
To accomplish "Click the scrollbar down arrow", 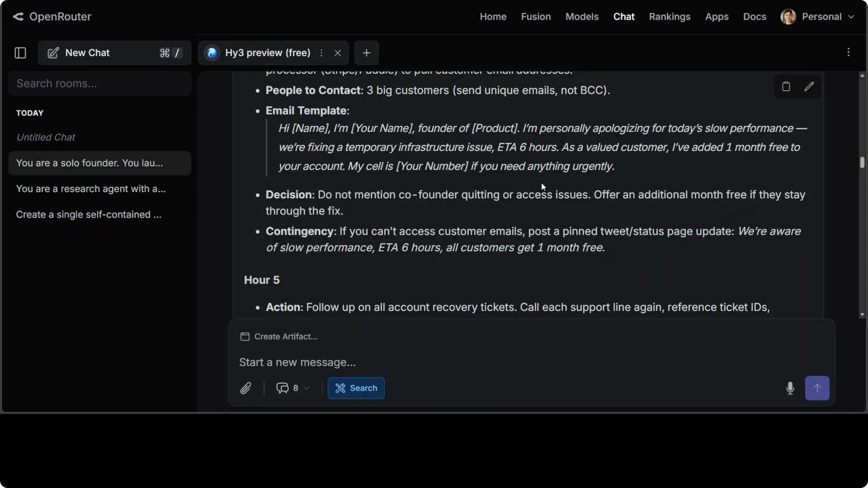I will 862,314.
